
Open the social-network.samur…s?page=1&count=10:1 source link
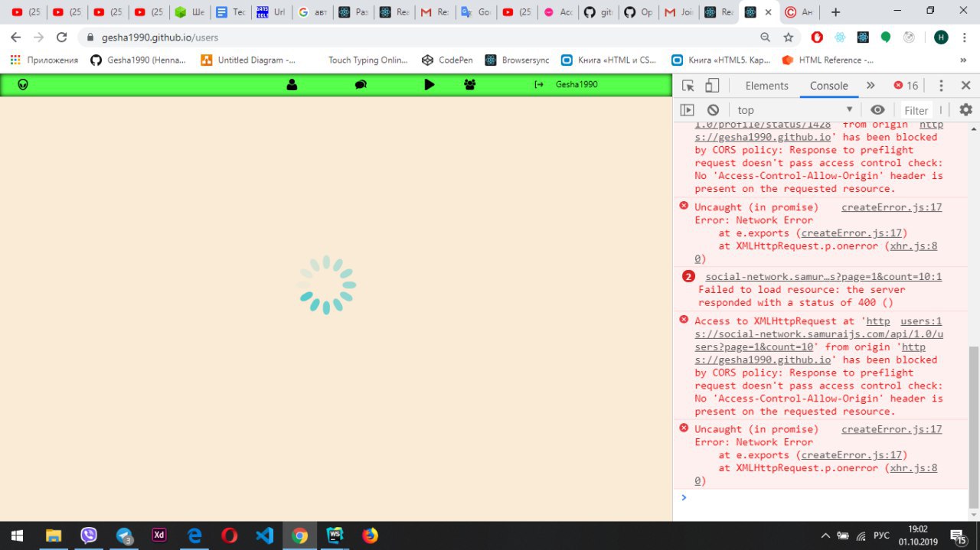[824, 277]
